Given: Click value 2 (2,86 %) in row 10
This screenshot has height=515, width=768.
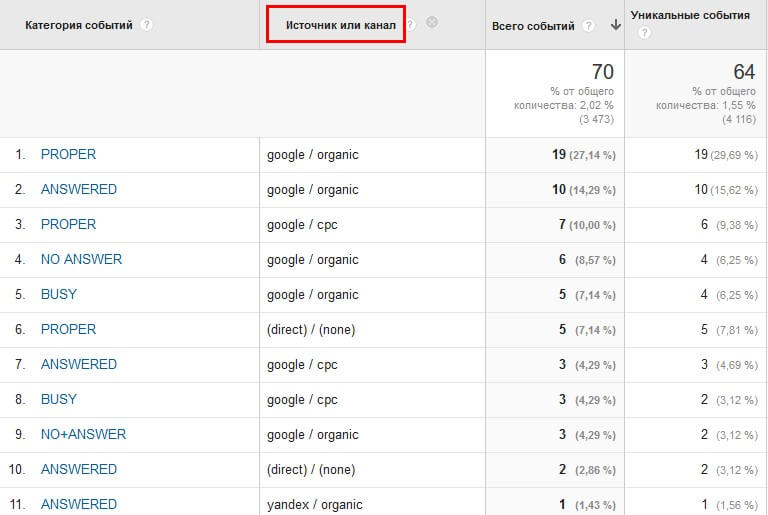Looking at the screenshot, I should [x=587, y=470].
